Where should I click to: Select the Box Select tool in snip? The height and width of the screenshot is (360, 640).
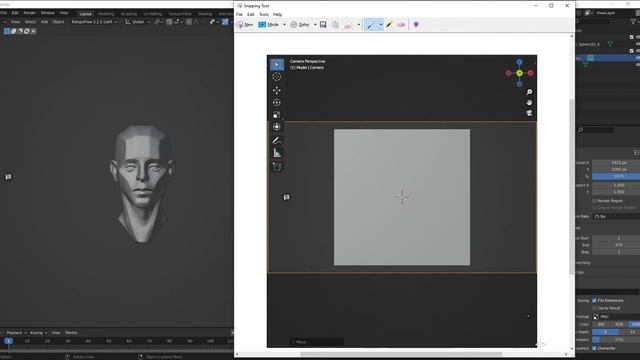tap(277, 64)
